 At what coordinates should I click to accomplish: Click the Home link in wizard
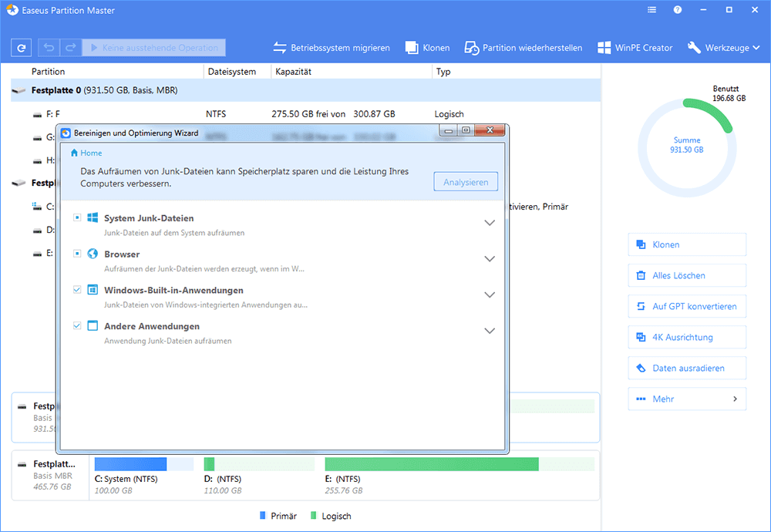pyautogui.click(x=86, y=153)
